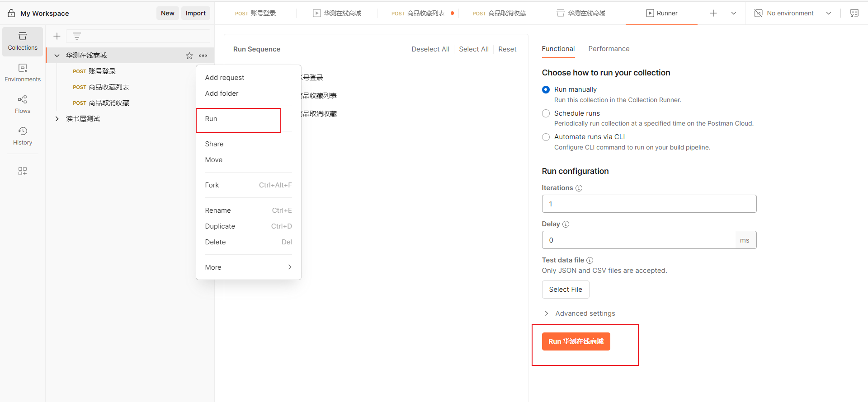Click the Select File button

[566, 290]
